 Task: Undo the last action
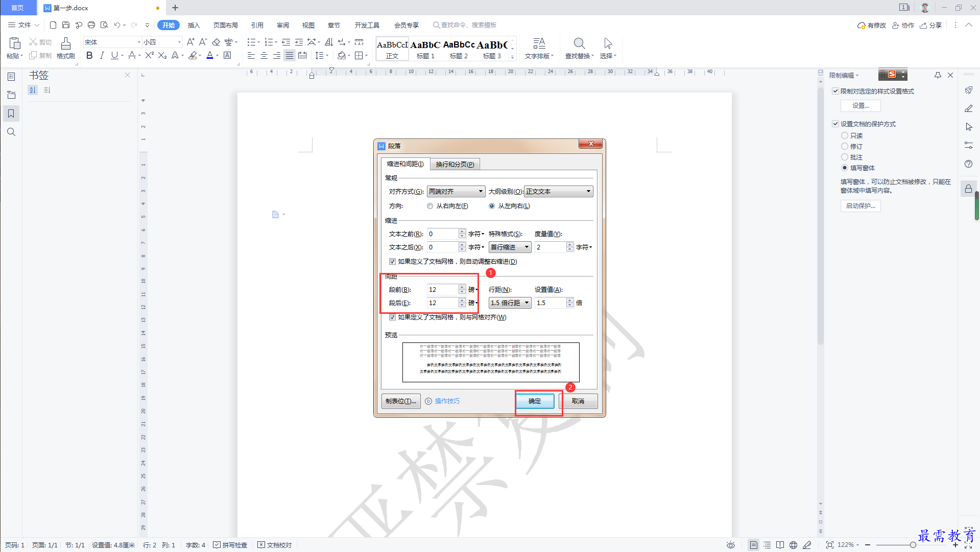point(117,25)
